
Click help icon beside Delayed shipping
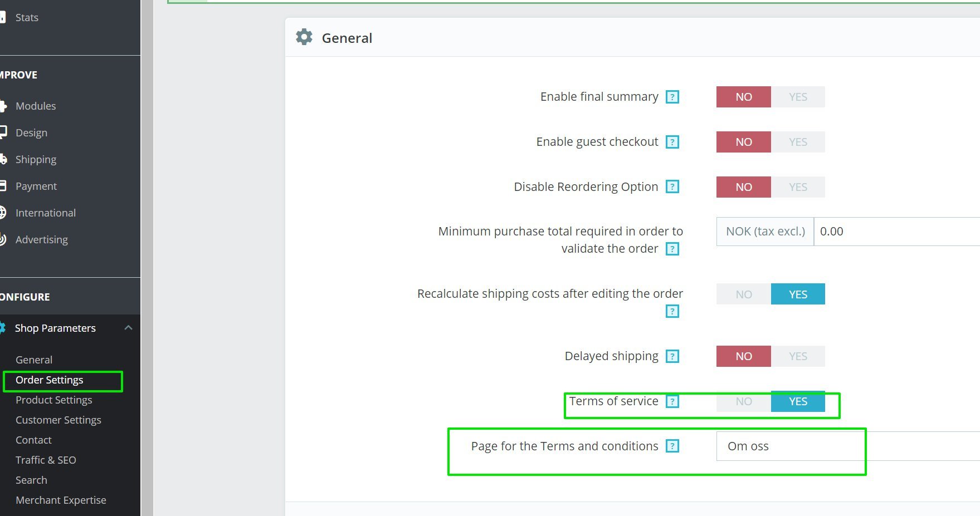672,356
